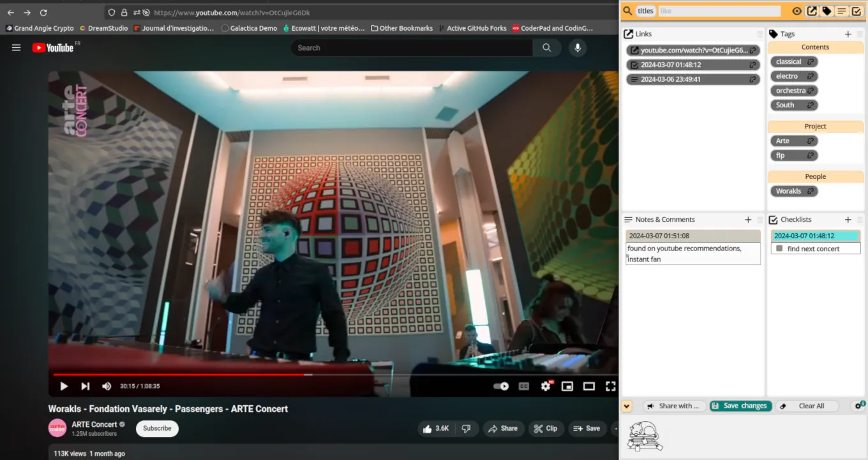Viewport: 868px width, 460px height.
Task: Add a new tag with Tags plus
Action: tap(848, 34)
